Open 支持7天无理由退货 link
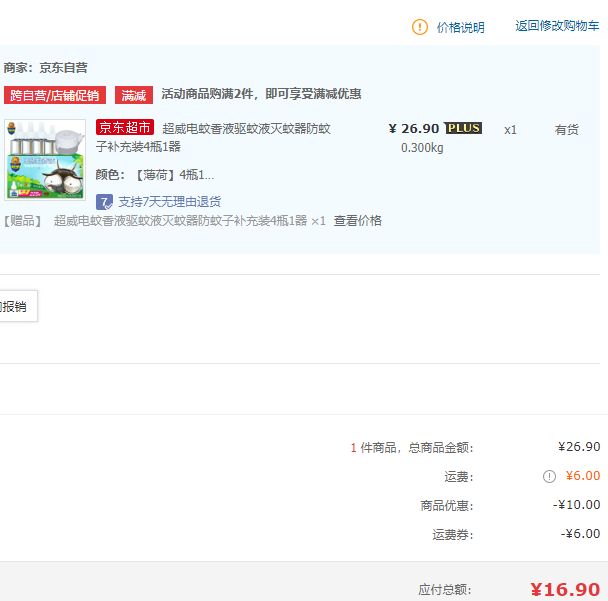 click(x=169, y=202)
